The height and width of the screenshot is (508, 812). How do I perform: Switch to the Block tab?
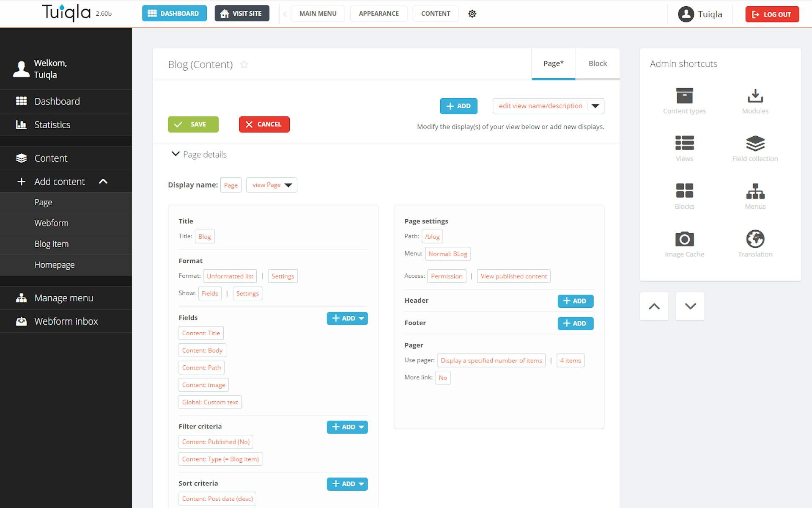598,63
